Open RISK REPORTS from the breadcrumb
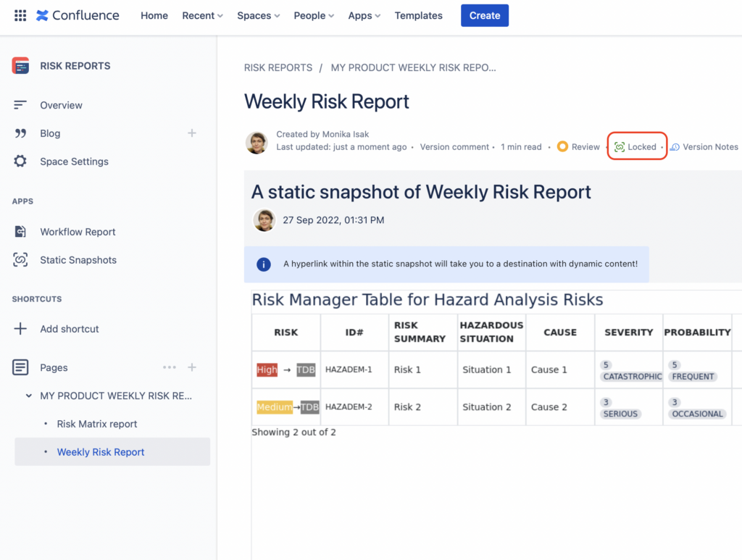 278,67
